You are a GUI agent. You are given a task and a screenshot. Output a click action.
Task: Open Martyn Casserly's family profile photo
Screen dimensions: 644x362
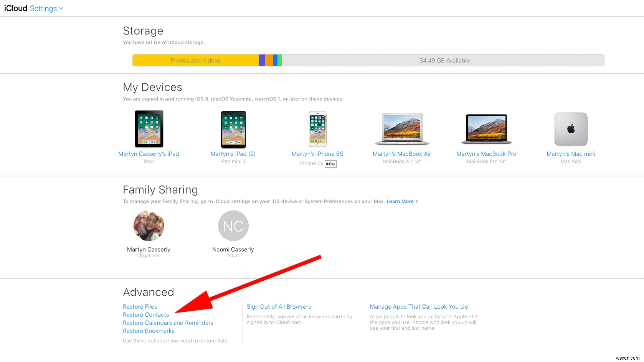149,226
